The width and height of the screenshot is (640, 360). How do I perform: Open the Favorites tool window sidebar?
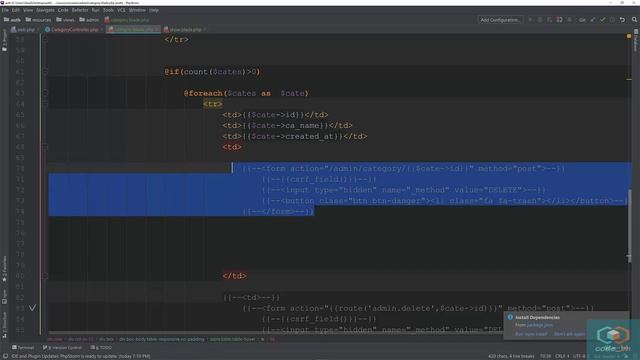(4, 269)
